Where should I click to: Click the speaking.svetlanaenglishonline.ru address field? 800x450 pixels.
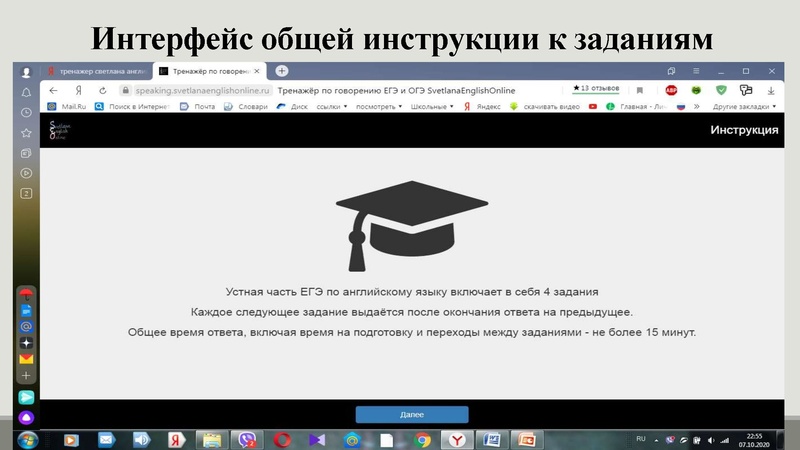coord(202,90)
